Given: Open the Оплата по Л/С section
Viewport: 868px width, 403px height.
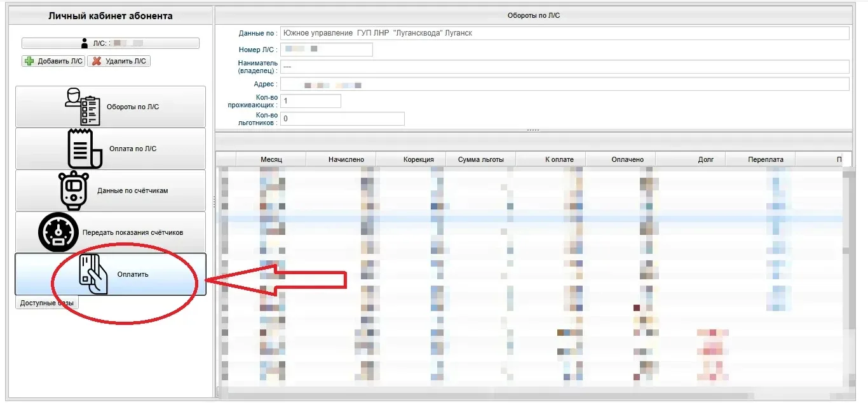Looking at the screenshot, I should 111,149.
